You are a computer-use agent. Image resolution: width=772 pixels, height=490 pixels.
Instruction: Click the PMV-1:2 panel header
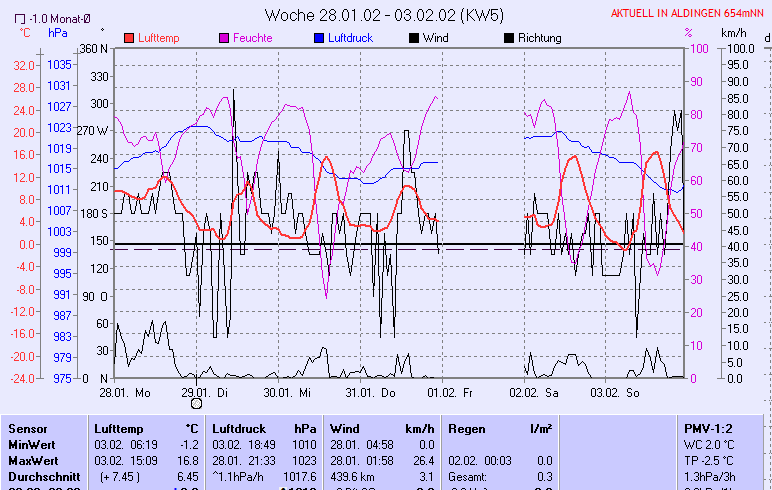pyautogui.click(x=709, y=428)
